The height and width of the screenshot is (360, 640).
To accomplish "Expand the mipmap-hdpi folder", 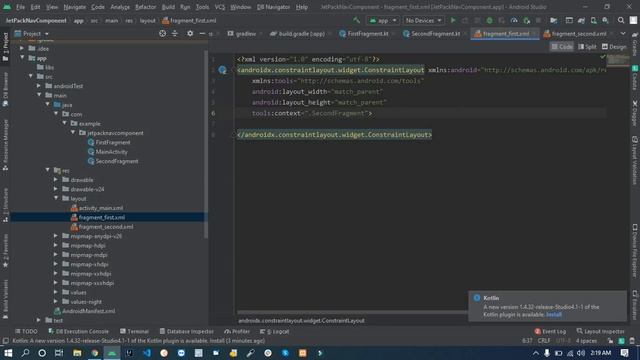I will click(x=56, y=245).
